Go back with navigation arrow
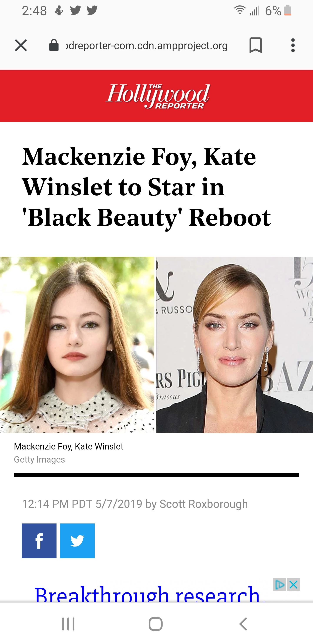This screenshot has height=644, width=313. click(243, 624)
